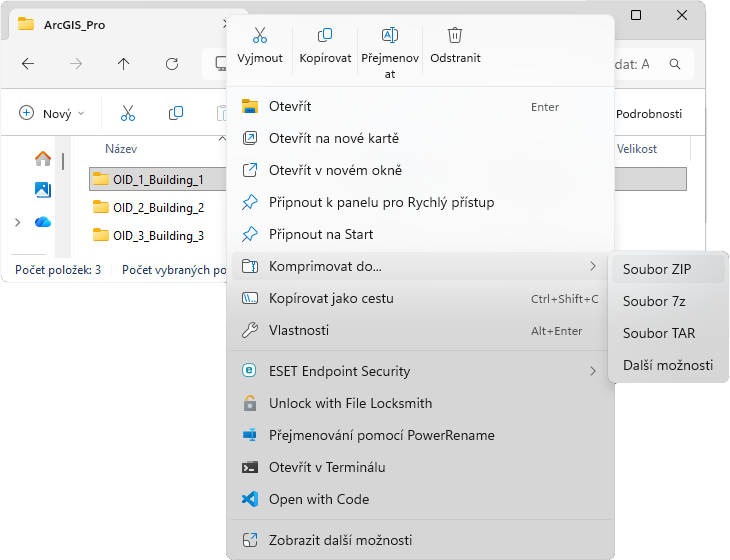
Task: Click Odstranit in the context menu
Action: pos(455,46)
